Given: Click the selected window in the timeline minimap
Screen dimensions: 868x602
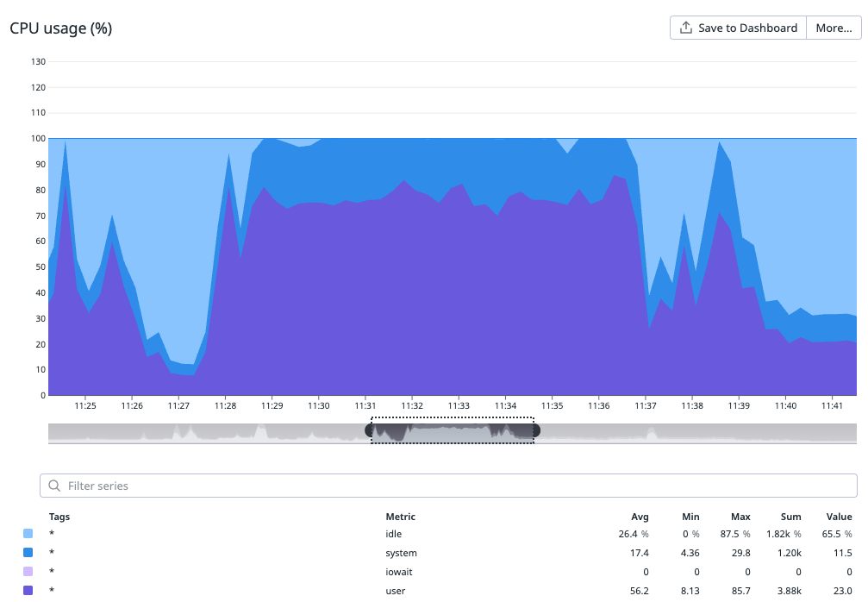Looking at the screenshot, I should point(453,430).
